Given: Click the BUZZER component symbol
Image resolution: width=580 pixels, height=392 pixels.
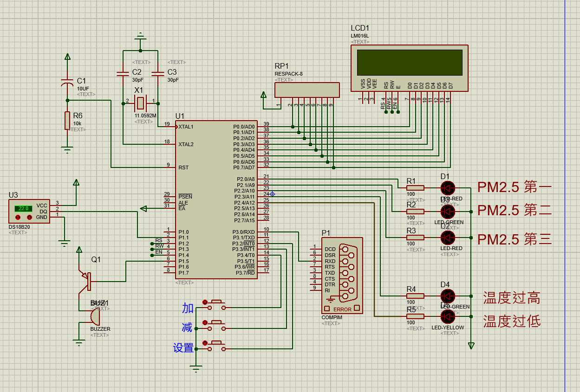Looking at the screenshot, I should pos(95,317).
